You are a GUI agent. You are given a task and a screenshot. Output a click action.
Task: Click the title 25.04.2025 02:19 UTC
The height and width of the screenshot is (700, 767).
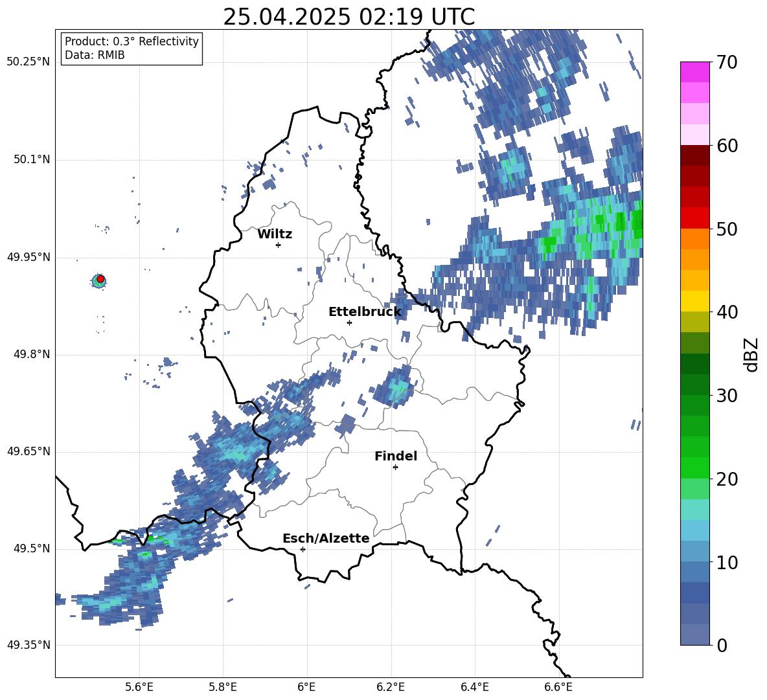pyautogui.click(x=349, y=17)
